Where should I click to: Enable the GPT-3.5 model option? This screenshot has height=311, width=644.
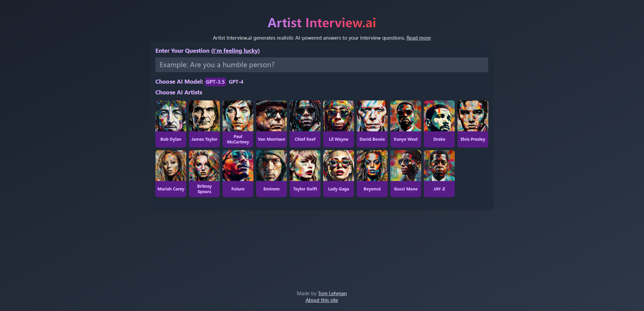coord(215,82)
